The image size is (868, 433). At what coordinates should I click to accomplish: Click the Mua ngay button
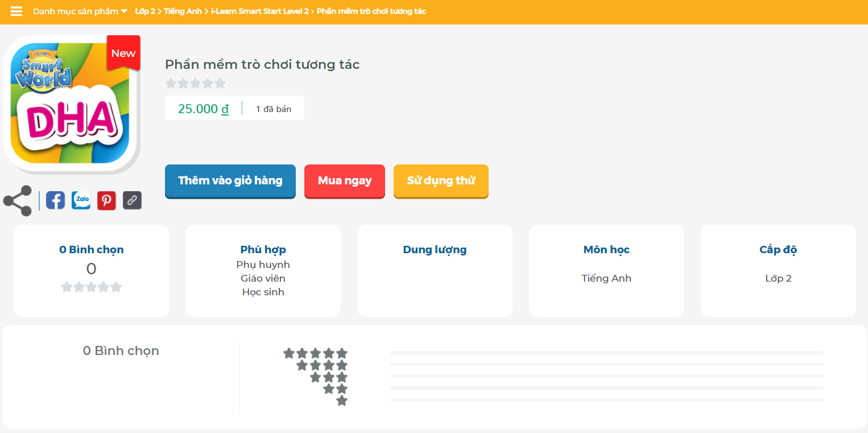point(345,181)
